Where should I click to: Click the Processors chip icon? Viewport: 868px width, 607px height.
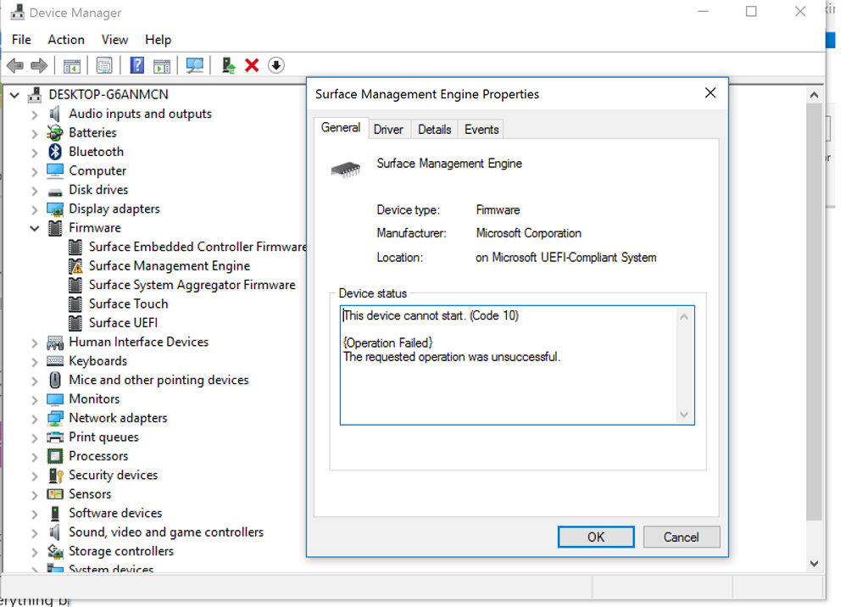pos(55,456)
